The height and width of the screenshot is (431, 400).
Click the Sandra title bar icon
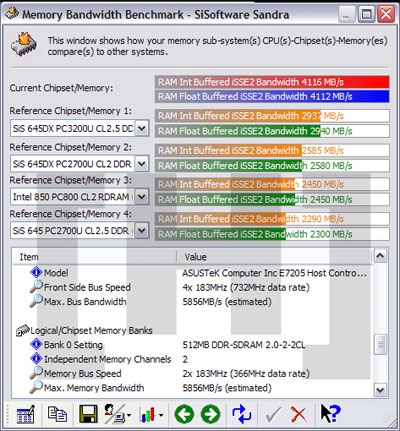click(12, 13)
